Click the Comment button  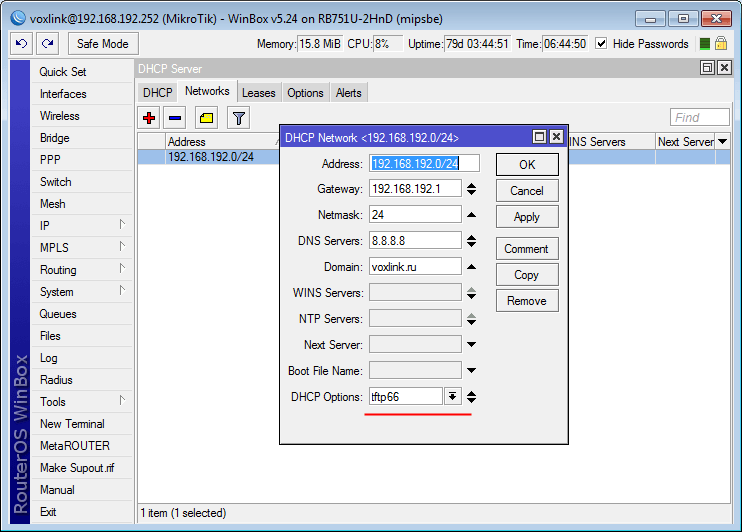(x=527, y=249)
